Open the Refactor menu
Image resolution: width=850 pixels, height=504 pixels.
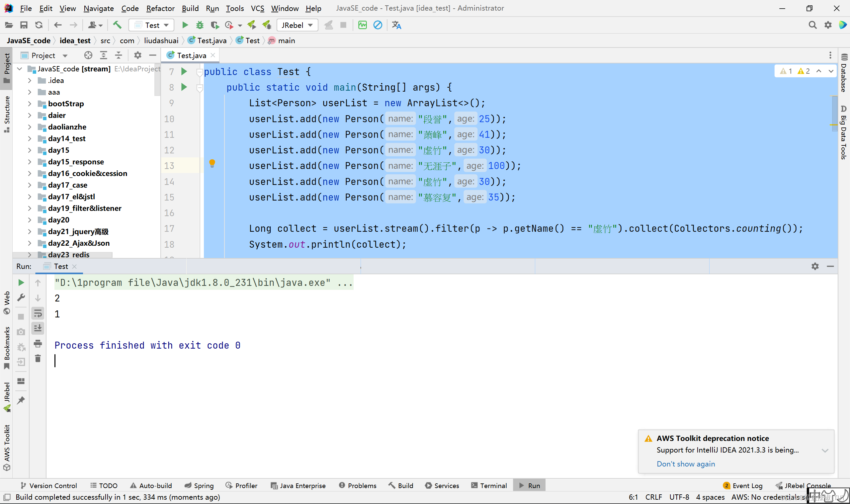pos(160,8)
